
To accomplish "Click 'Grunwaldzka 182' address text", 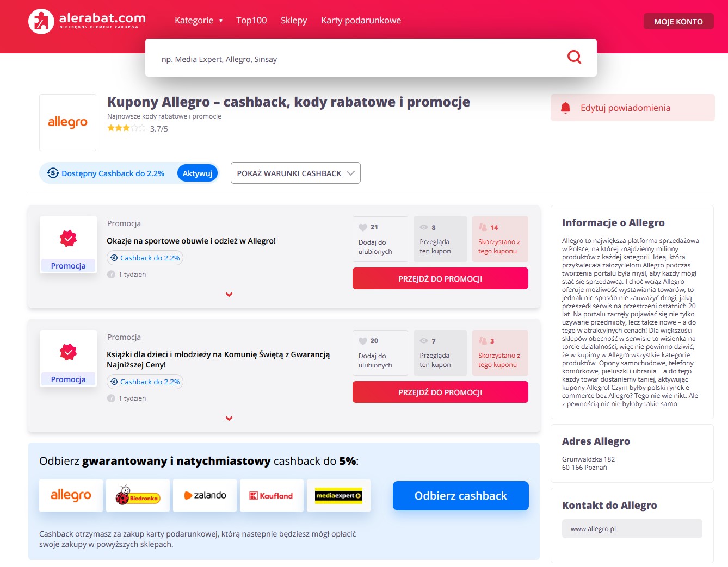I will (x=588, y=459).
